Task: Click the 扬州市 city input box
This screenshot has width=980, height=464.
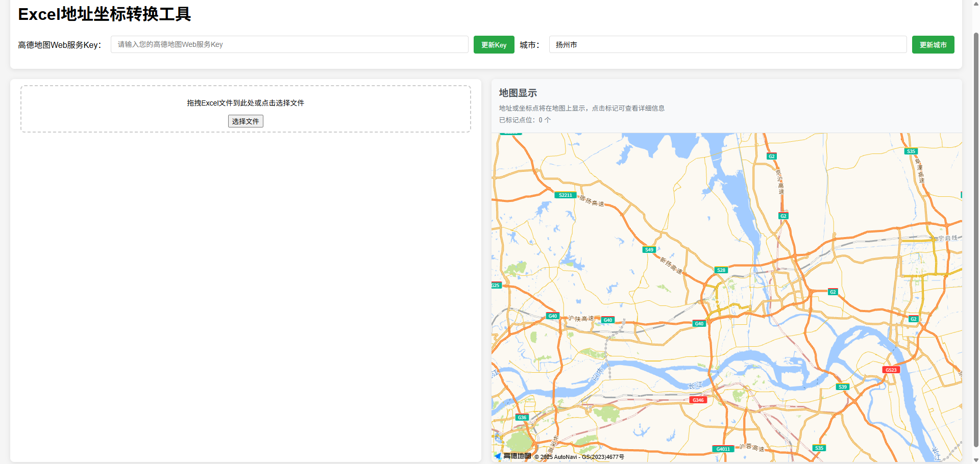Action: (x=727, y=44)
